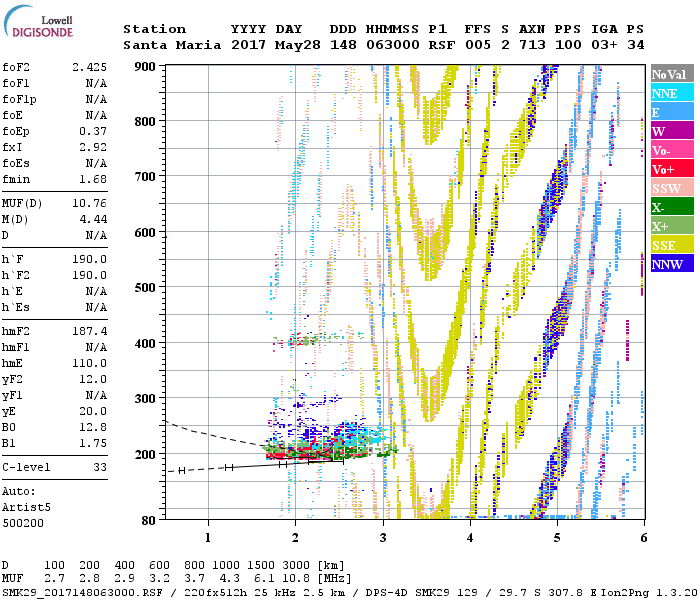This screenshot has width=700, height=600.
Task: Select the SSE yellow legend swatch
Action: (x=672, y=245)
